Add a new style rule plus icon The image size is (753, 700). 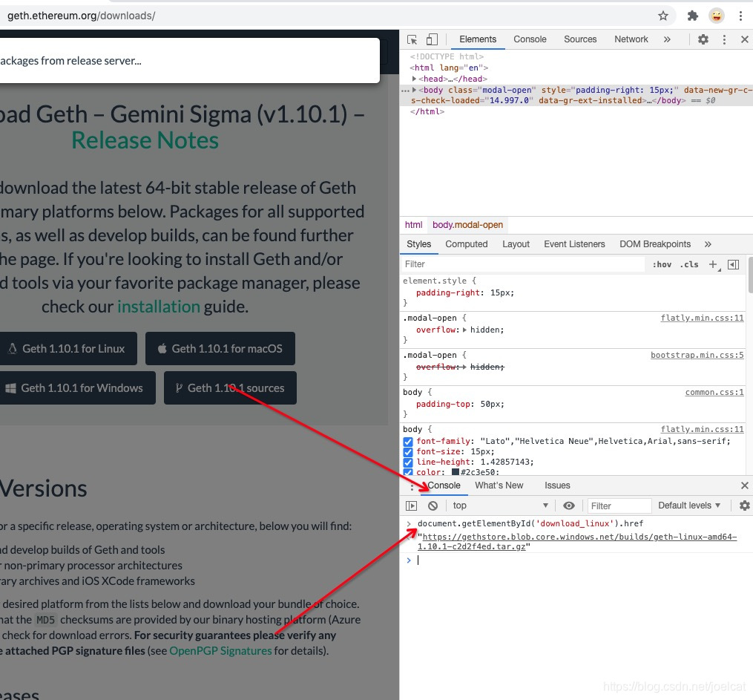click(x=714, y=265)
